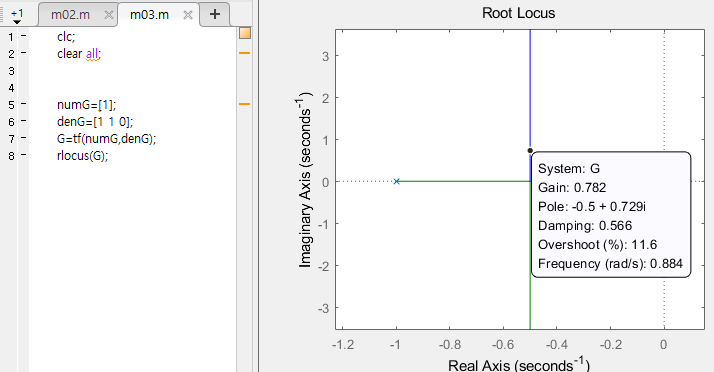Viewport: 714px width, 372px height.
Task: Click the y-axis tick label 3
Action: (x=325, y=56)
